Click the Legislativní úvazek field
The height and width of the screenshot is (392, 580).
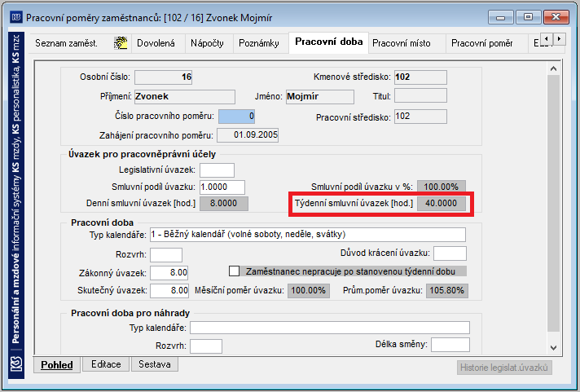(217, 170)
